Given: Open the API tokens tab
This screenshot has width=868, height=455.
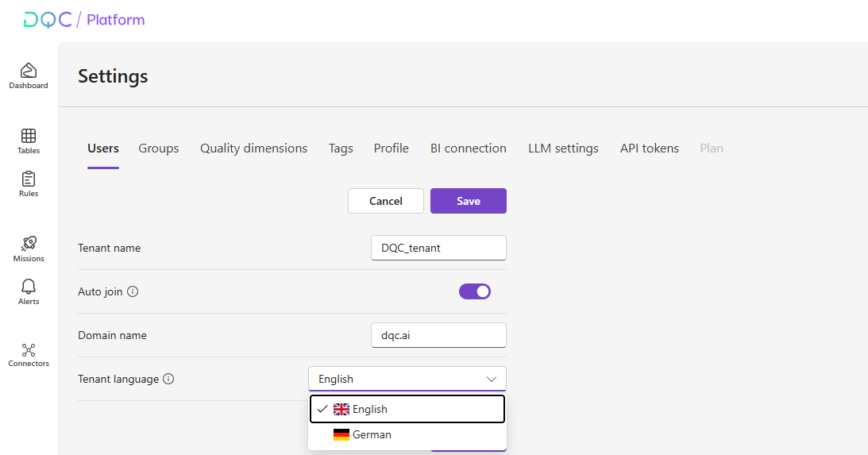Looking at the screenshot, I should 649,148.
